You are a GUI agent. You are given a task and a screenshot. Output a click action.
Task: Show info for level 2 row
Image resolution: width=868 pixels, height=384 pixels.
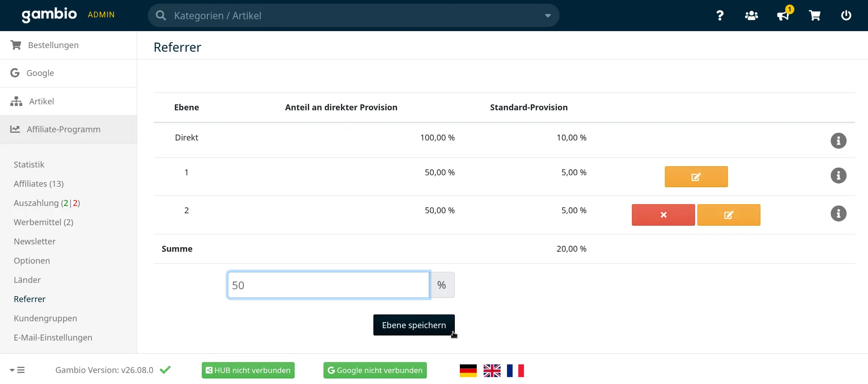[838, 214]
